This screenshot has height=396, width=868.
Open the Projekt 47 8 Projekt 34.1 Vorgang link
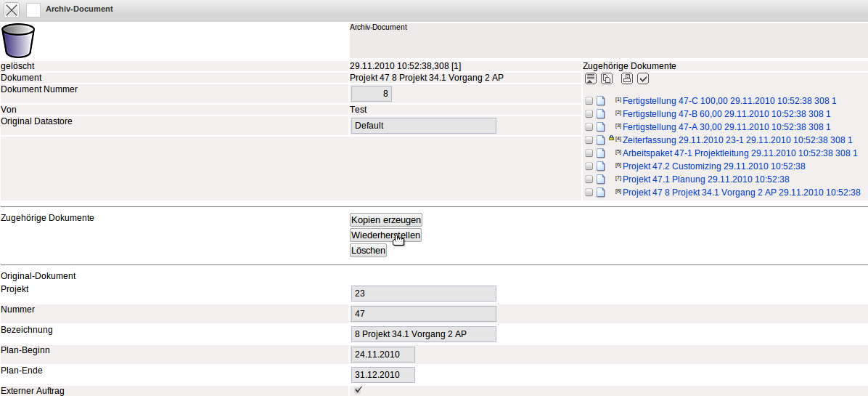[x=741, y=193]
